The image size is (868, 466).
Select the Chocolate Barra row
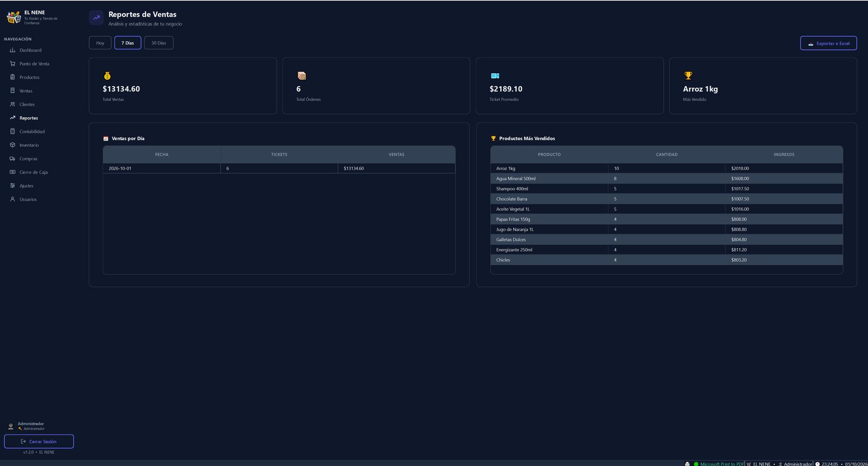click(667, 199)
